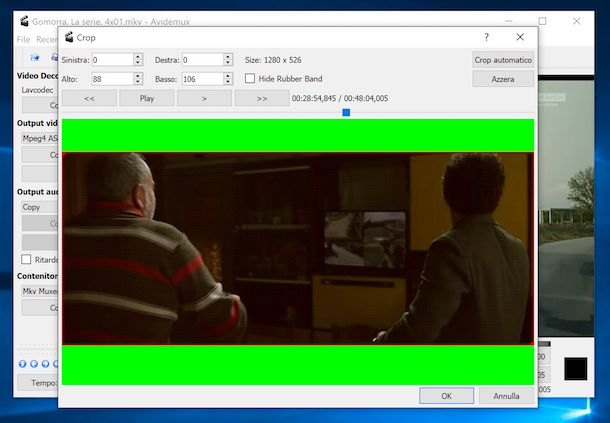Open the Mkv Muxer container dropdown
The image size is (610, 423).
(x=40, y=291)
